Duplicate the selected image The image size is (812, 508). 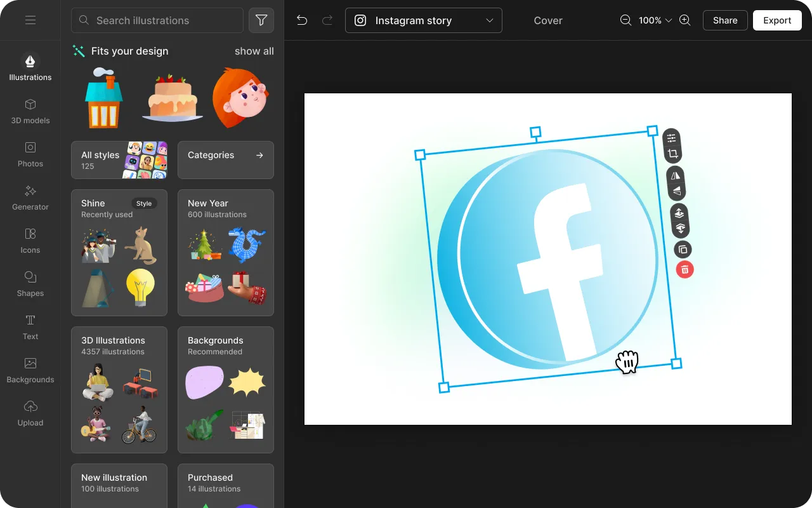point(683,250)
